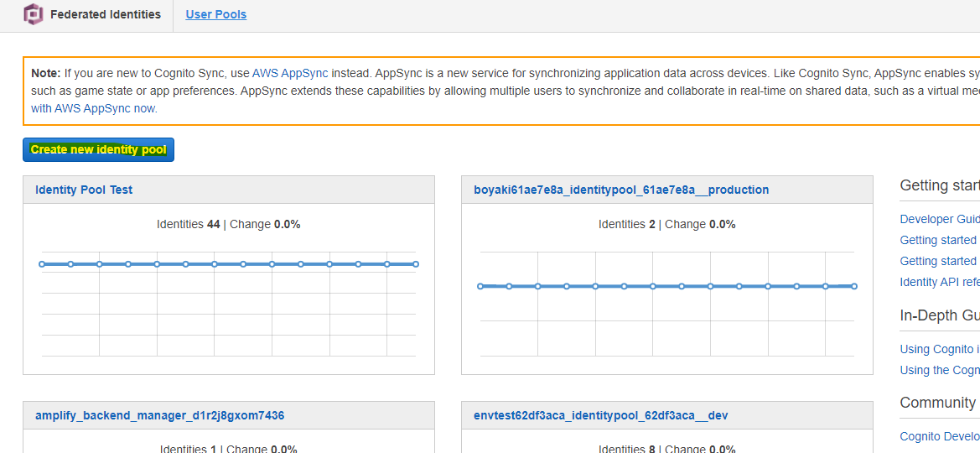Open the Identity API reference link

pyautogui.click(x=940, y=282)
